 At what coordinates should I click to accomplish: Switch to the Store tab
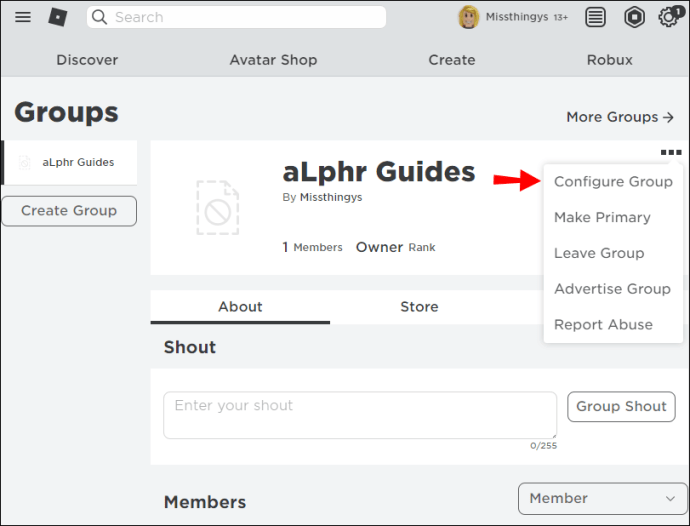pos(419,307)
